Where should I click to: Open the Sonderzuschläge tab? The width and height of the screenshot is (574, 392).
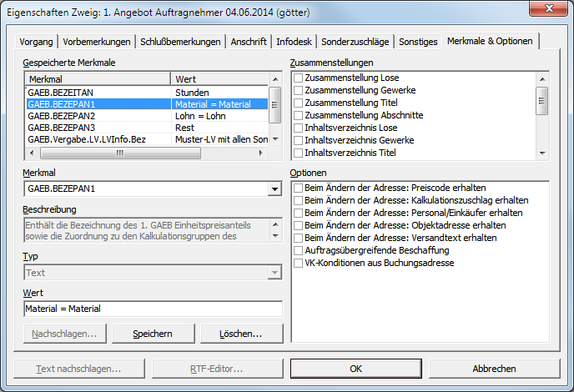(356, 41)
